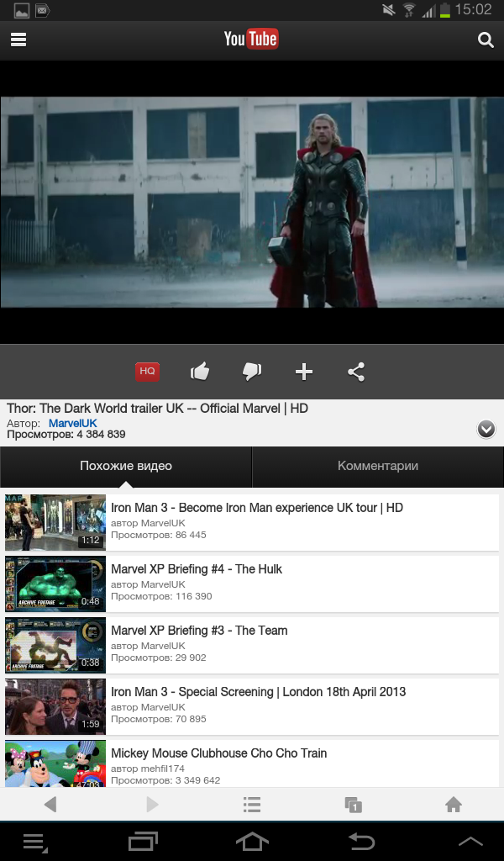Select the Просмотров: 3 349 642 text
Viewport: 504px width, 861px height.
tap(165, 780)
